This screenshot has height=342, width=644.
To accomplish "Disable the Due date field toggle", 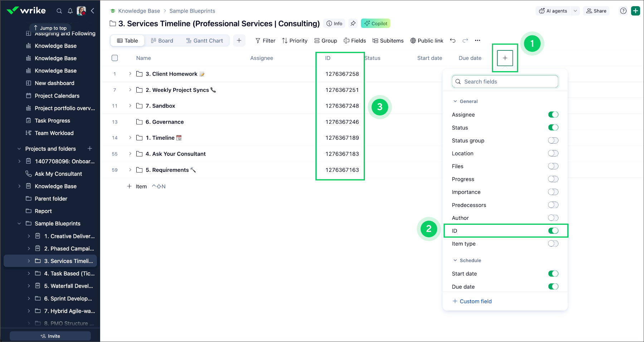I will pyautogui.click(x=553, y=287).
